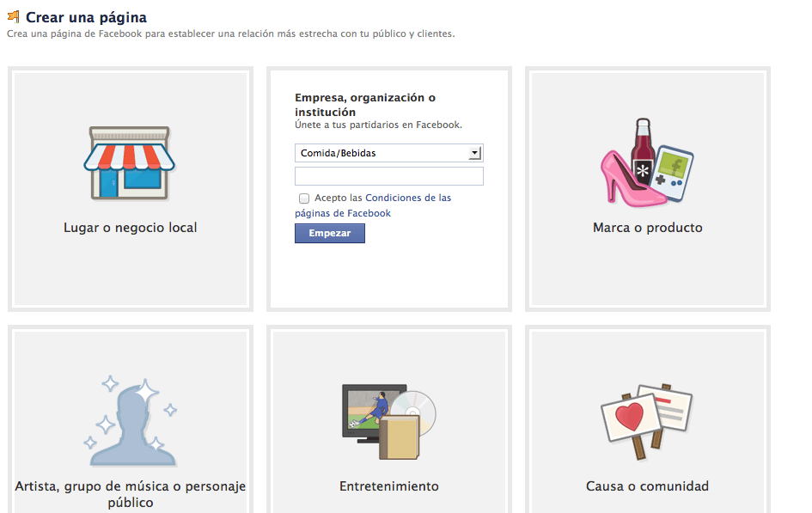Open the Condiciones de las páginas de Facebook link
Image resolution: width=812 pixels, height=513 pixels.
[373, 205]
